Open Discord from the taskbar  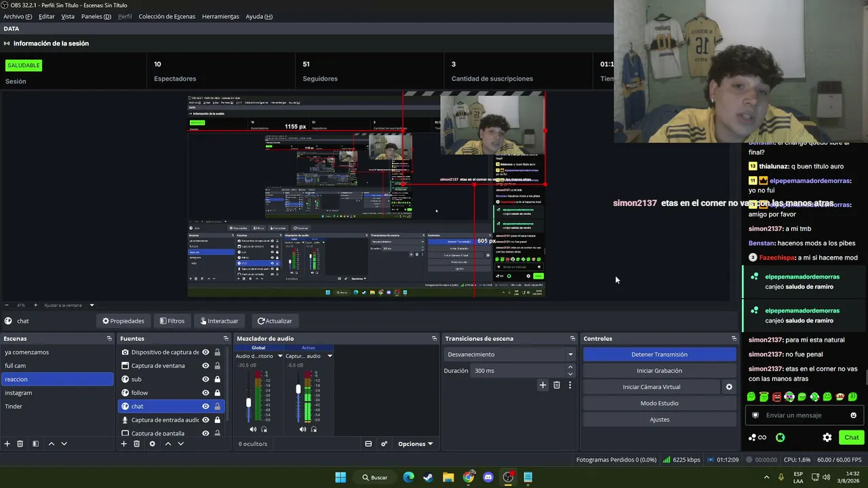tap(488, 477)
